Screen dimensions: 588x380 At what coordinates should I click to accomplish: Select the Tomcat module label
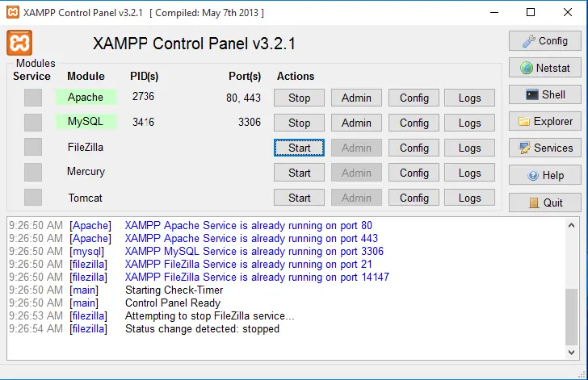[x=85, y=198]
